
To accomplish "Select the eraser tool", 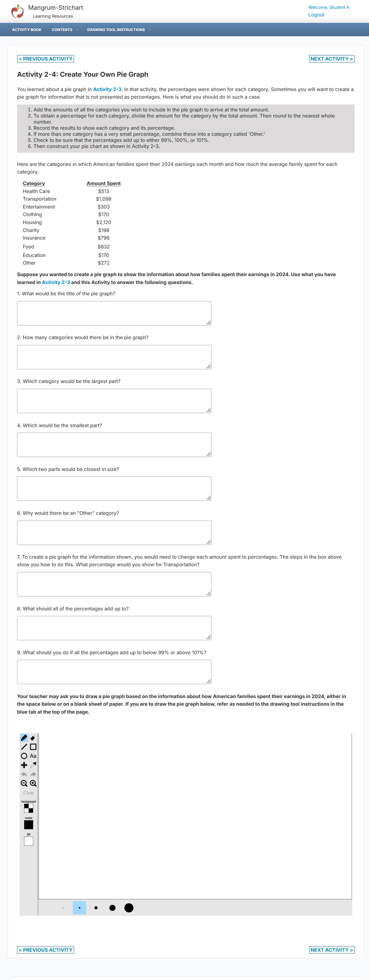I will click(33, 738).
